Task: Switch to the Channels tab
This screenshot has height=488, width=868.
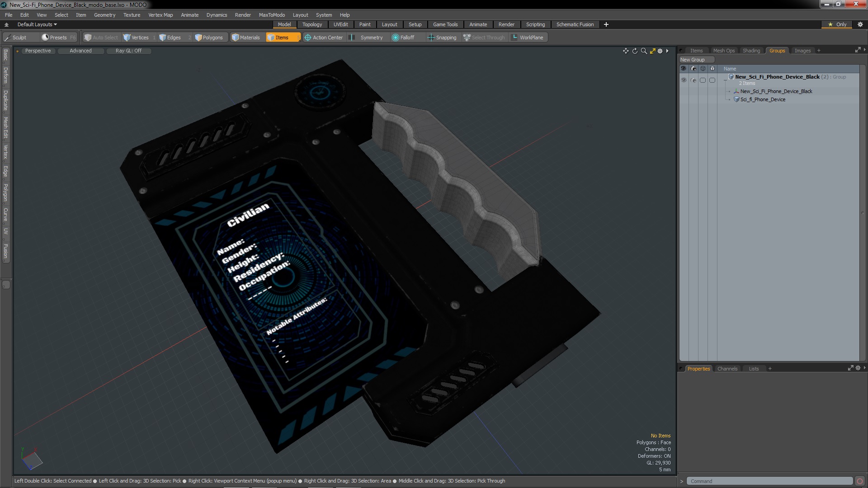Action: [727, 369]
